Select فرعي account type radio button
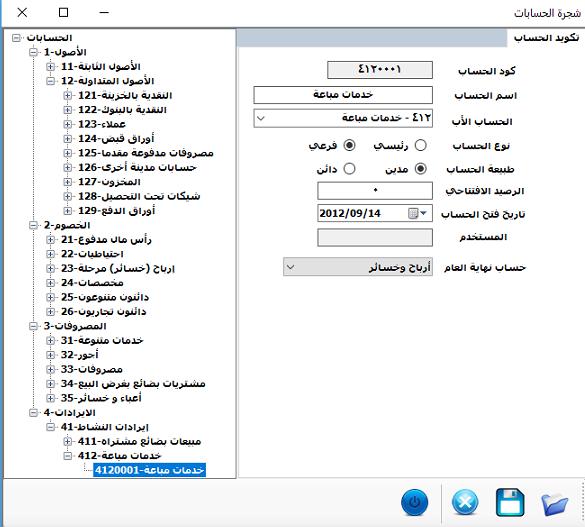585x527 pixels. [x=349, y=145]
